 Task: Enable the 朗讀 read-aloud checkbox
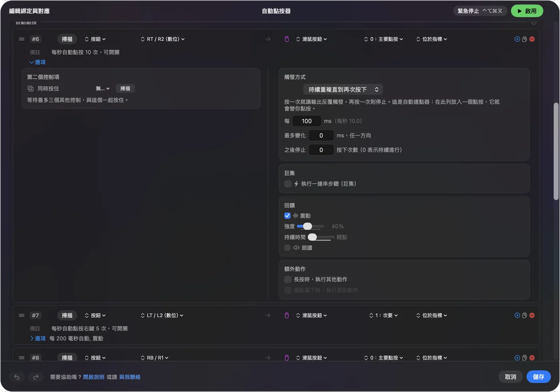click(287, 248)
